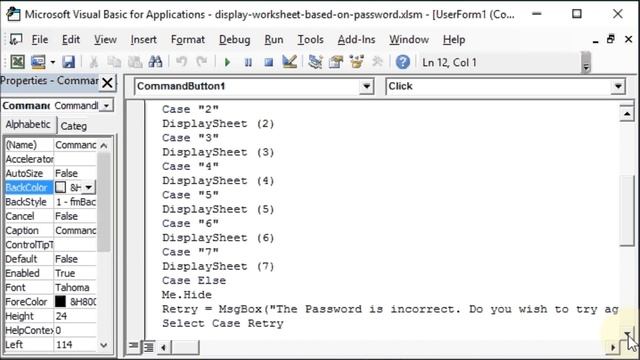640x360 pixels.
Task: Click the View Microsoft Excel icon
Action: 18,62
